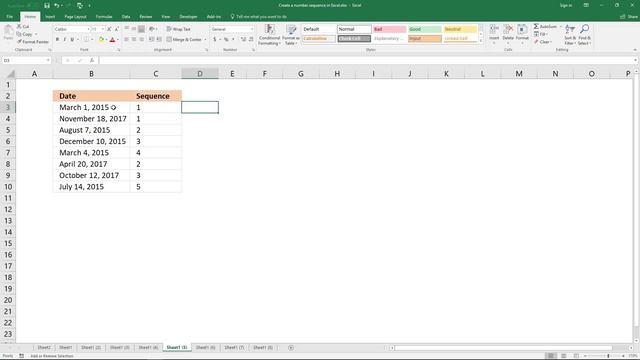The image size is (640, 360).
Task: Expand the Name Box dropdown arrow
Action: coord(48,60)
